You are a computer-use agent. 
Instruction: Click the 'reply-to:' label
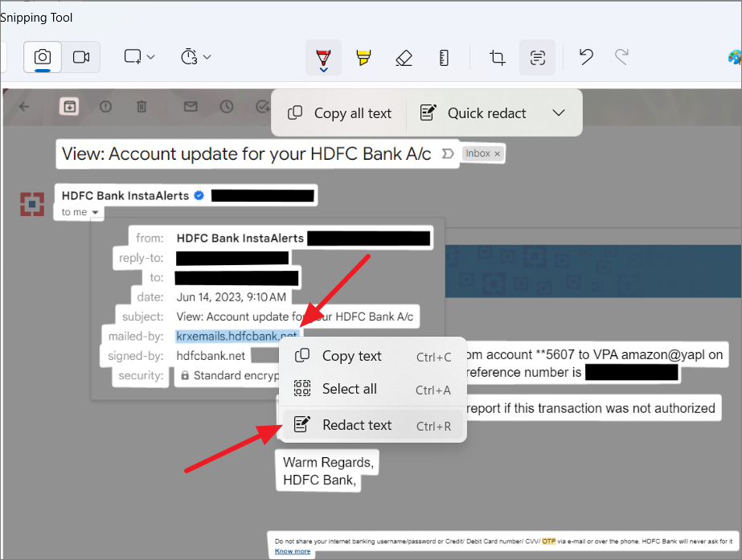pyautogui.click(x=141, y=258)
